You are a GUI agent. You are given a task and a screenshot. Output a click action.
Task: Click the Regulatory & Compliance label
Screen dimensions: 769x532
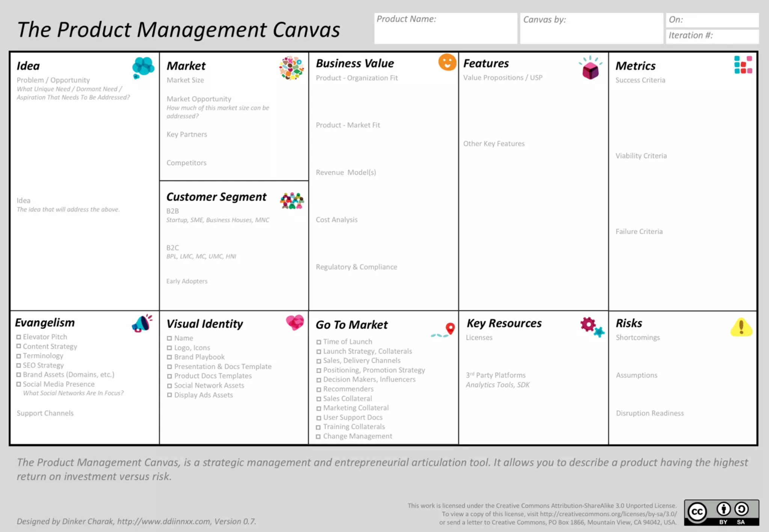pyautogui.click(x=356, y=267)
